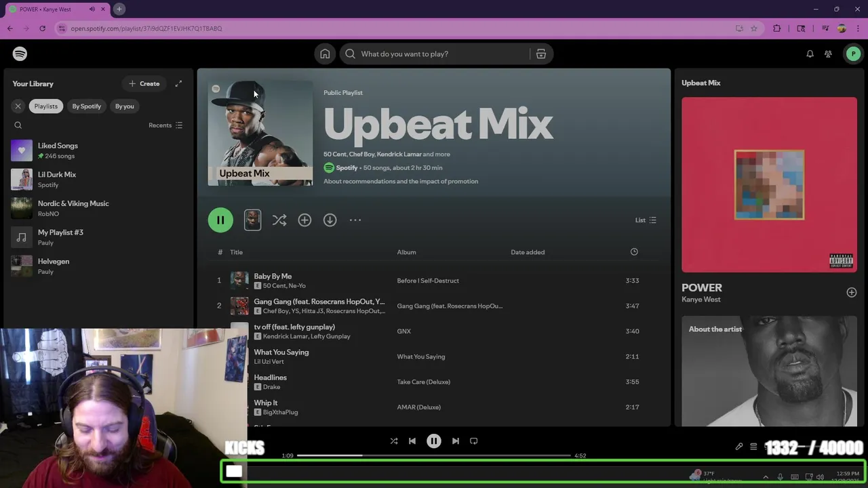The height and width of the screenshot is (488, 868).
Task: Pause the Upbeat Mix playlist
Action: click(220, 220)
